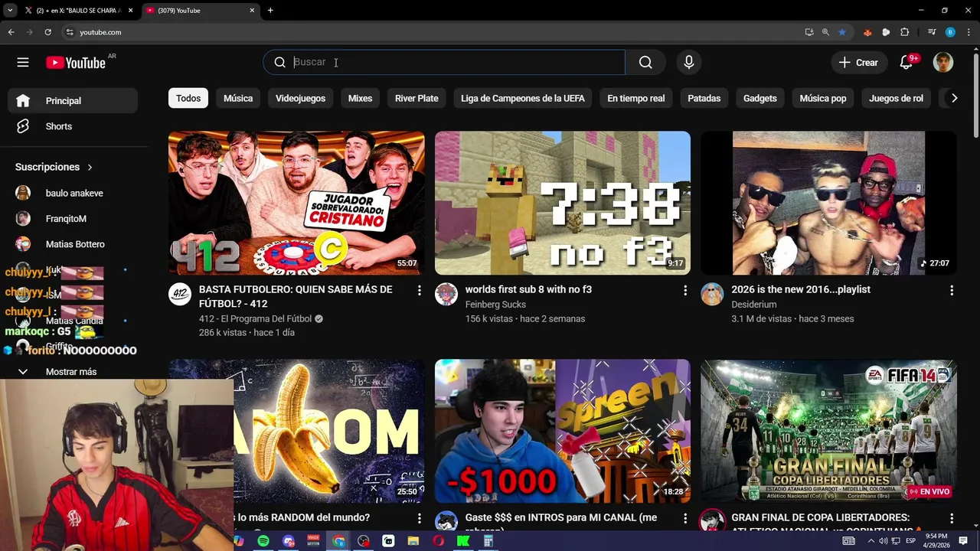The width and height of the screenshot is (980, 551).
Task: Select the Gadgets filter chip
Action: click(x=760, y=98)
